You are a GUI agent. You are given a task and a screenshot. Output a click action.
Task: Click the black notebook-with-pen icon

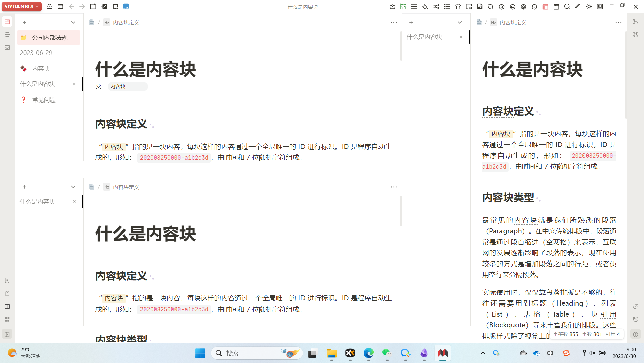point(105,7)
